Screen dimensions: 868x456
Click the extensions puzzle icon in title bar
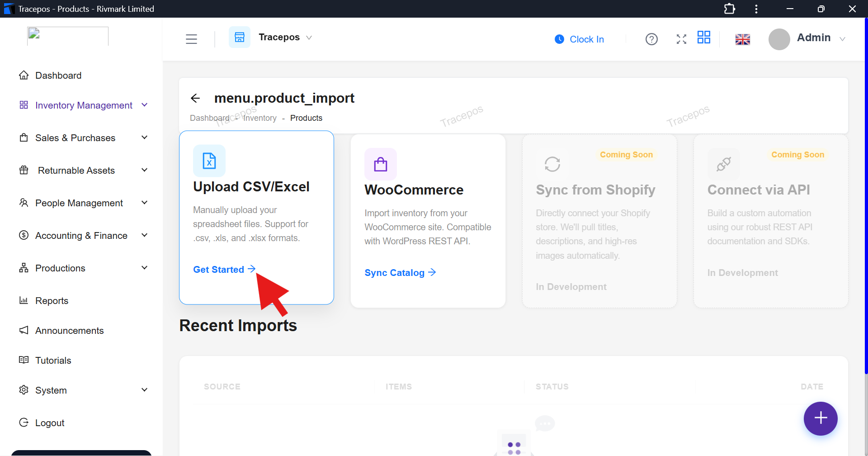click(730, 9)
